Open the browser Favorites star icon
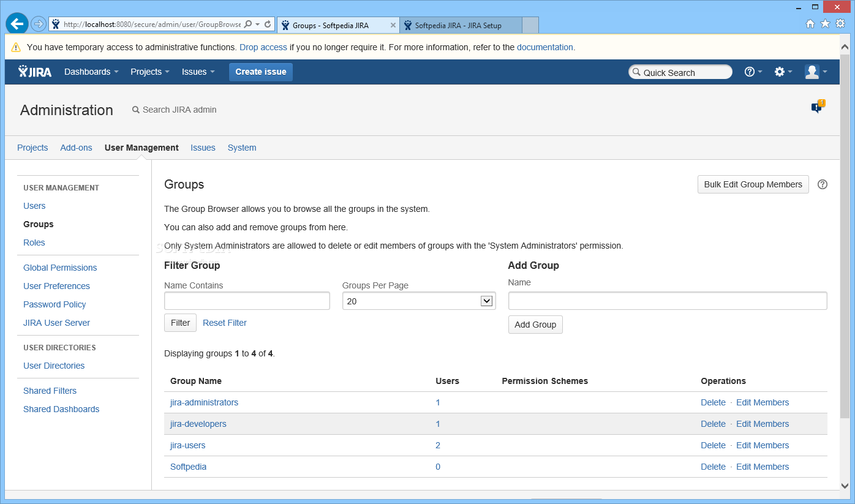Screen dimensions: 855x504 [825, 24]
